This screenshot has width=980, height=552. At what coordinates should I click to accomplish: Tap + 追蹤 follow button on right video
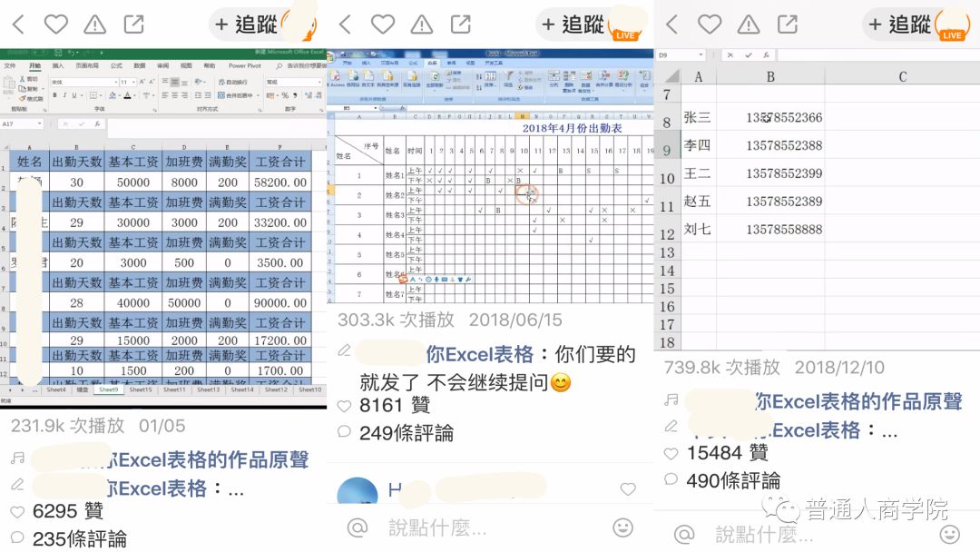click(899, 25)
